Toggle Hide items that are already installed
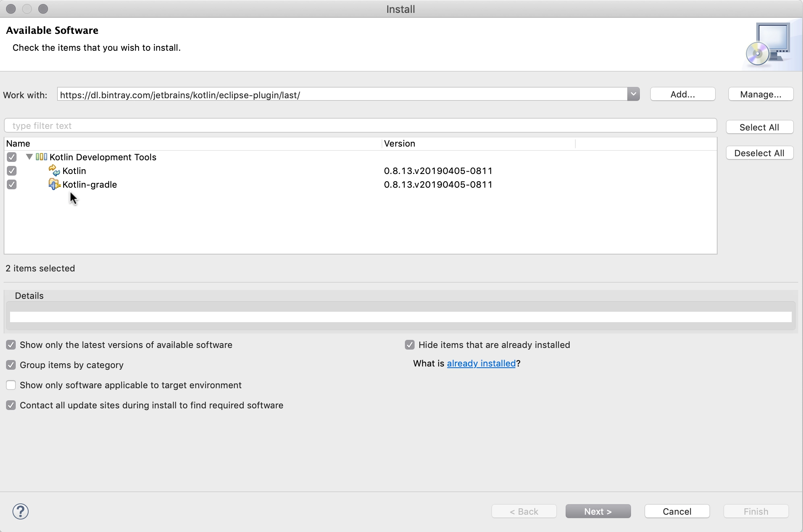The width and height of the screenshot is (803, 532). click(410, 345)
